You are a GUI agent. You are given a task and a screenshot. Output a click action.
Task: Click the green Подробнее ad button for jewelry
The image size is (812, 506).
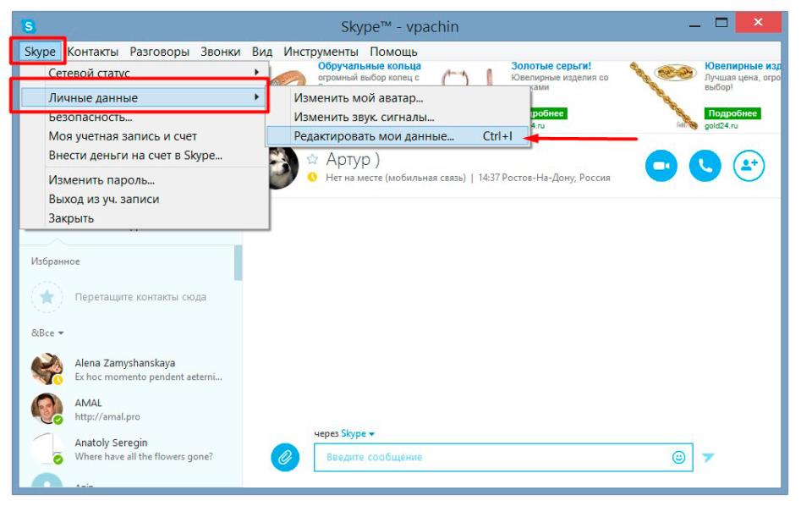[x=732, y=113]
